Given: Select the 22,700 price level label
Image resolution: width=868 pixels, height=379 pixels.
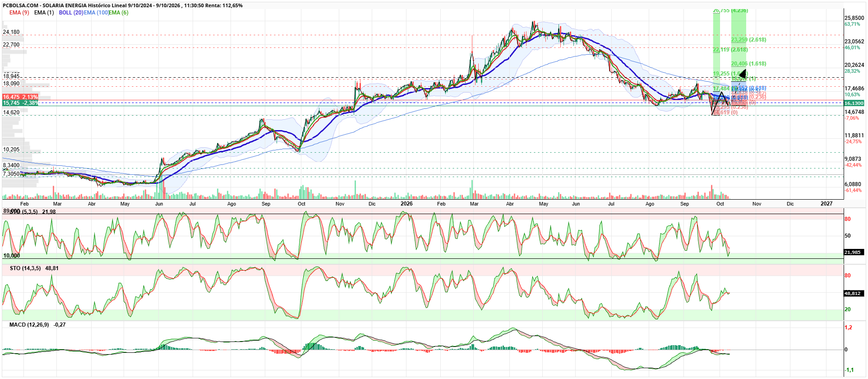Looking at the screenshot, I should 11,45.
